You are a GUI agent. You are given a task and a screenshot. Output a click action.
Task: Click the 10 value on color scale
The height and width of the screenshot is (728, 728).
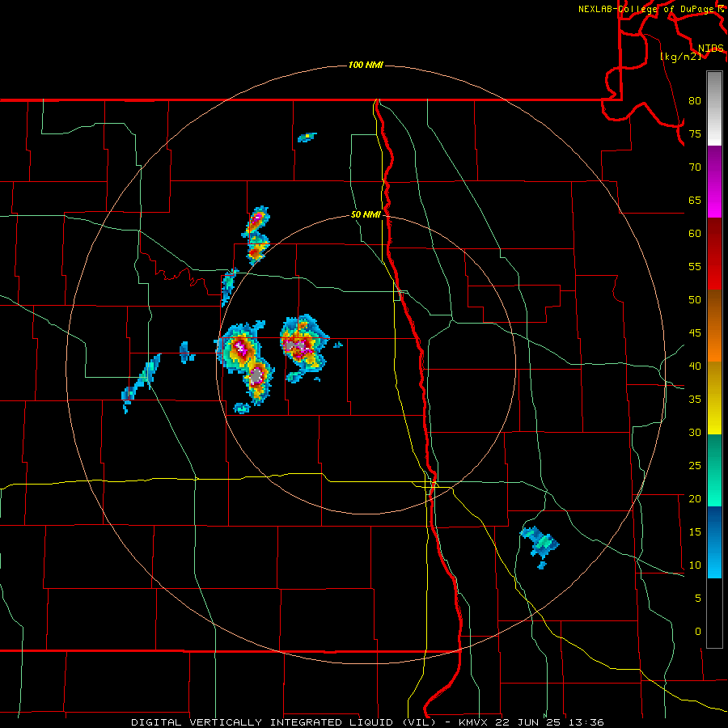(x=695, y=565)
